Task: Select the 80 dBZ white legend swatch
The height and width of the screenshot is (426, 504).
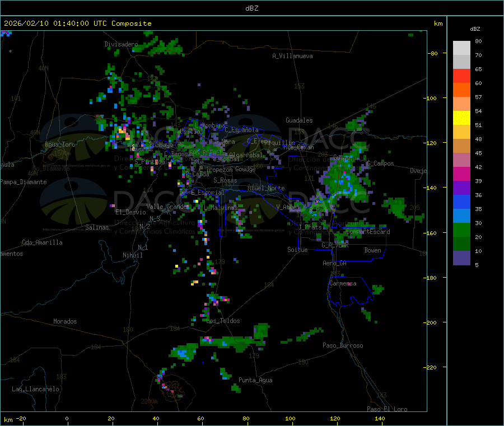Action: click(x=461, y=48)
